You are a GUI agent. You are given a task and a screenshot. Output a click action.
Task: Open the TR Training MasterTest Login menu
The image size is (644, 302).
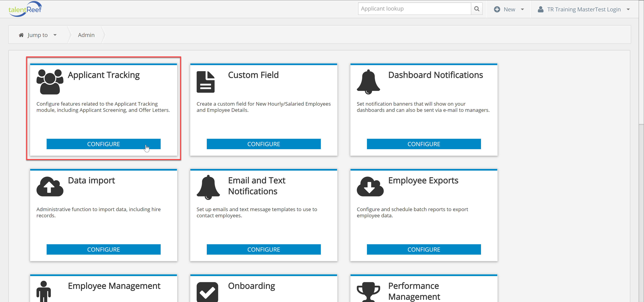(x=583, y=10)
